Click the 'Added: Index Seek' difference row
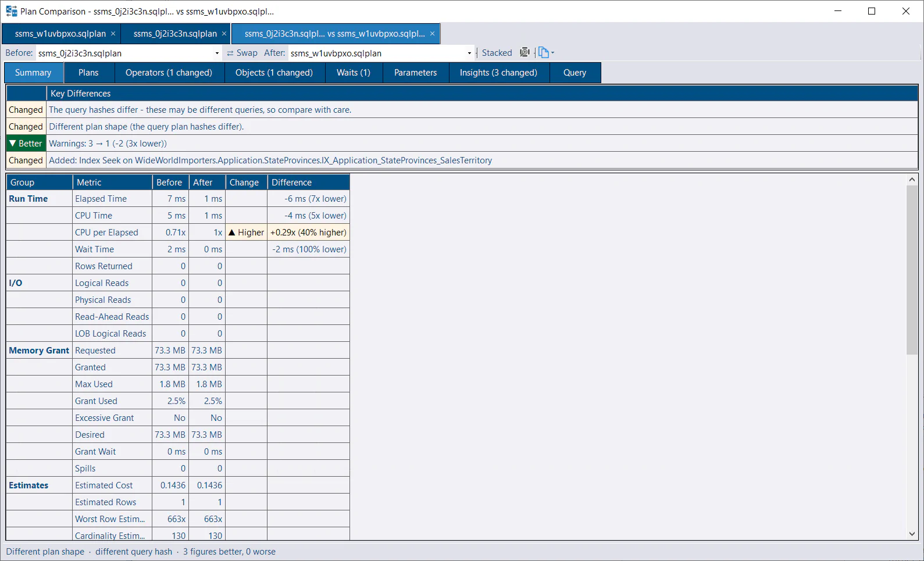 pyautogui.click(x=462, y=160)
